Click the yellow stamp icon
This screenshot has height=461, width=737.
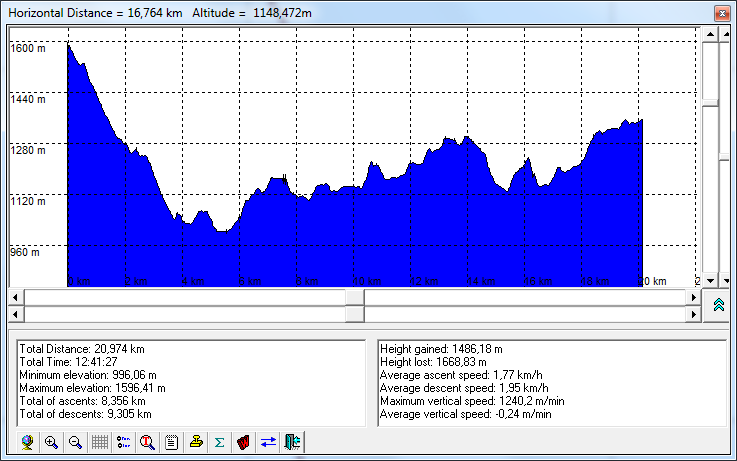196,442
